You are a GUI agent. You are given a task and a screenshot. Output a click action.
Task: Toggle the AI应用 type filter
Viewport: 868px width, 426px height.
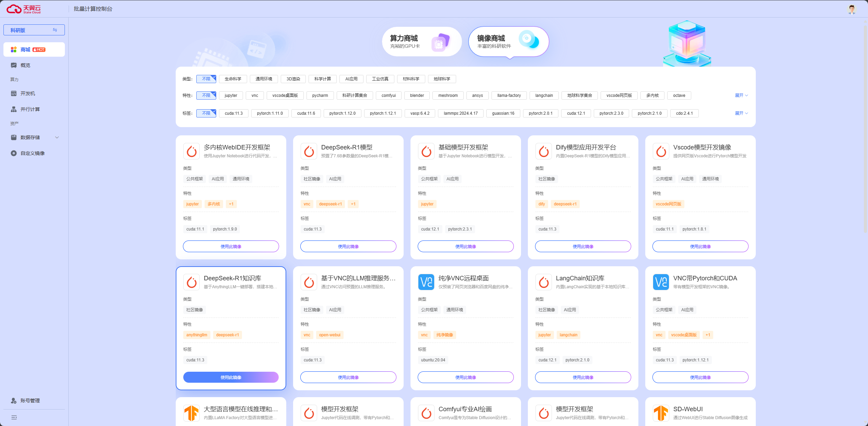[x=351, y=79]
